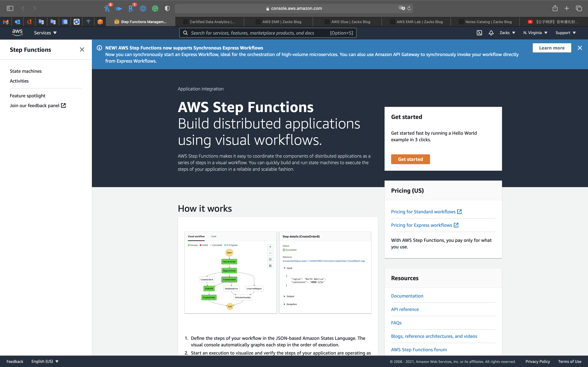Expand the Services dropdown menu
Screen dimensions: 588x367
pyautogui.click(x=45, y=33)
